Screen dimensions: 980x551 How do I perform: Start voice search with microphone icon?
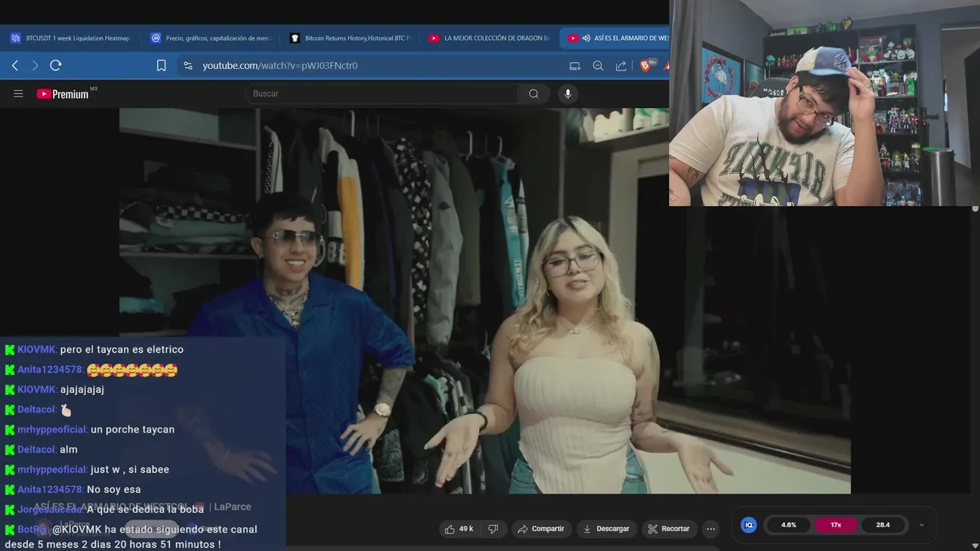[567, 94]
